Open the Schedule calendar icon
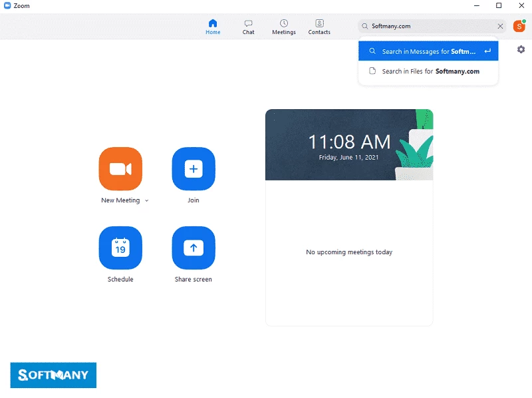 pyautogui.click(x=120, y=248)
